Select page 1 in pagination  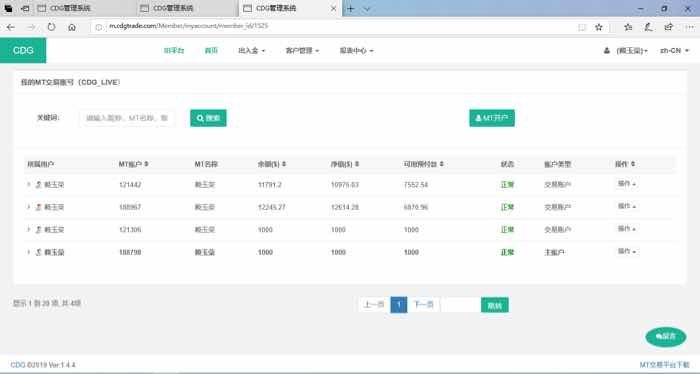click(399, 305)
